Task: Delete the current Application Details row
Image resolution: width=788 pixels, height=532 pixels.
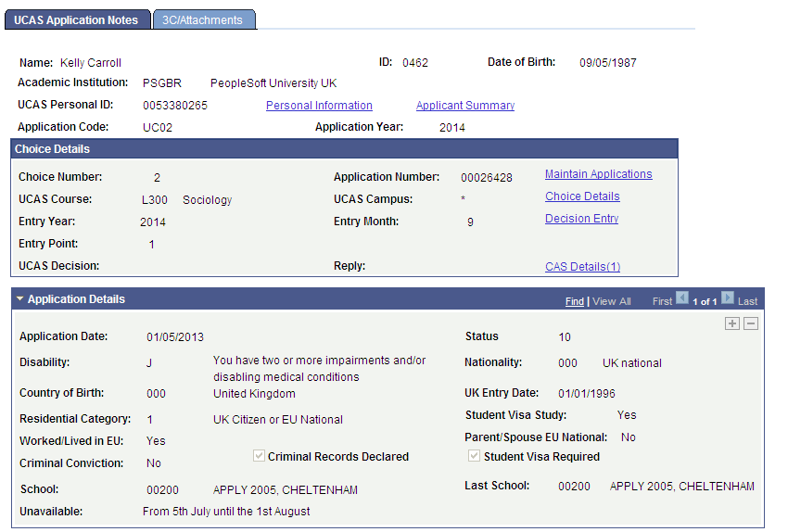Action: click(751, 323)
